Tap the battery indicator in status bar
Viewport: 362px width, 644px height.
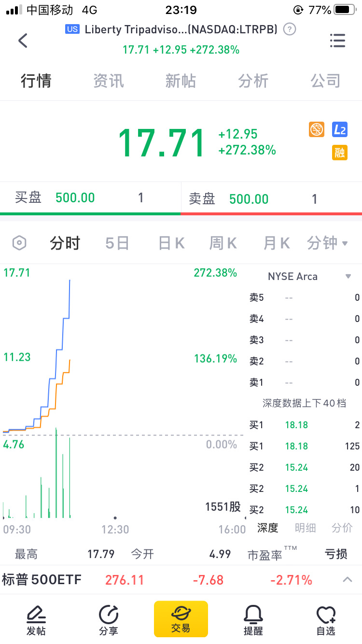click(x=345, y=10)
